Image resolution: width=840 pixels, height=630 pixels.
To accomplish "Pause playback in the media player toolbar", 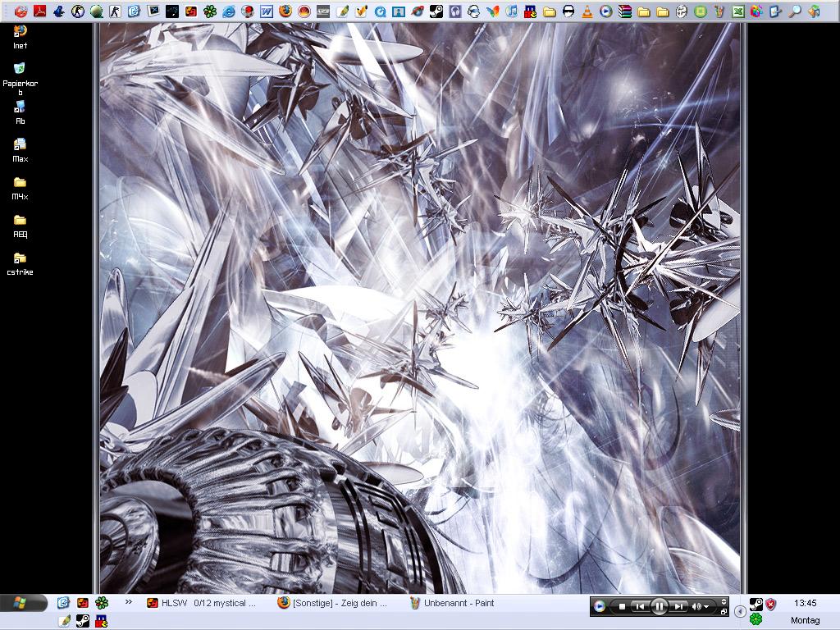I will (x=659, y=606).
